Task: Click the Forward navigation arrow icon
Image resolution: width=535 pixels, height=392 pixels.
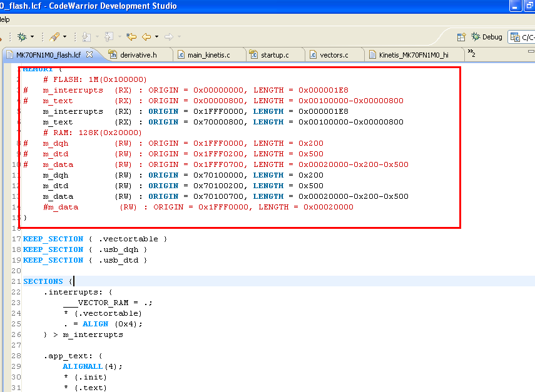Action: (169, 36)
